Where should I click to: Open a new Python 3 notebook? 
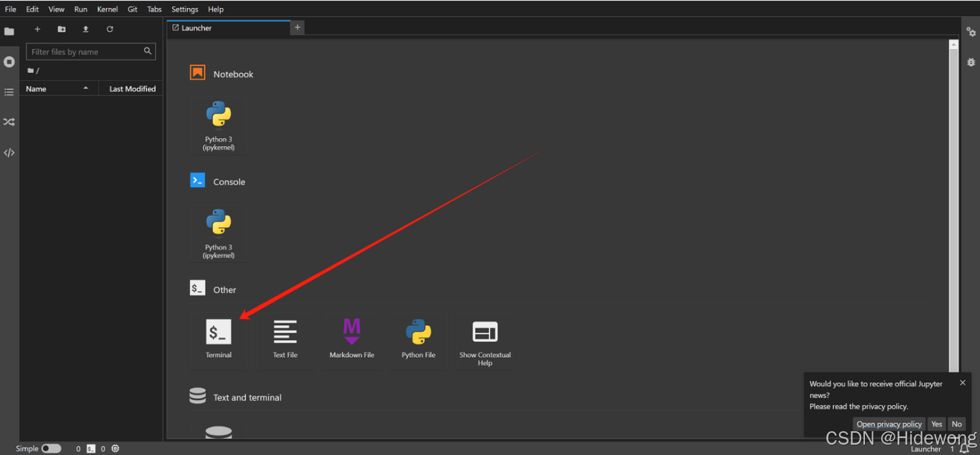pos(218,124)
